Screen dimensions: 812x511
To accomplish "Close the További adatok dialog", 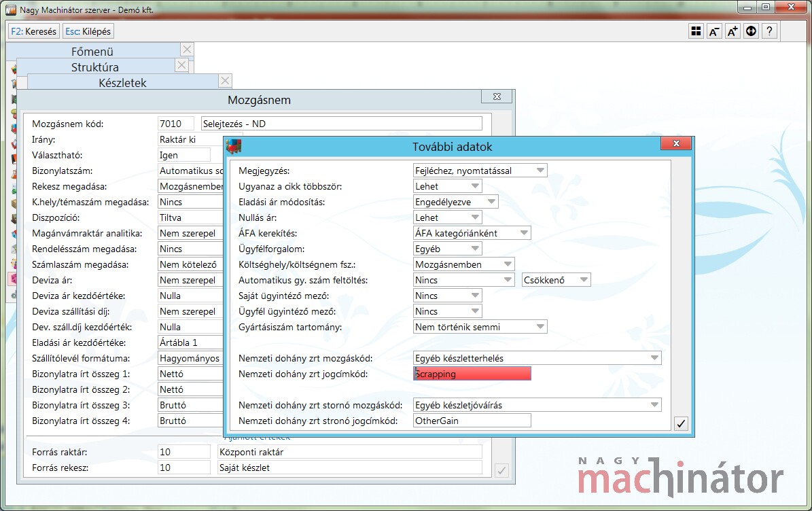I will coord(676,143).
